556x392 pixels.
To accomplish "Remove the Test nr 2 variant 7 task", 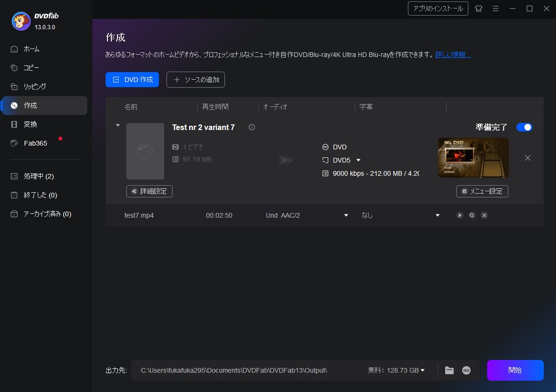I will tap(528, 158).
